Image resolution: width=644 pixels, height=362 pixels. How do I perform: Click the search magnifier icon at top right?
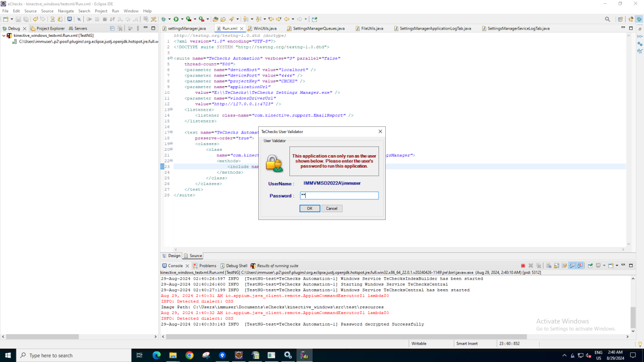pyautogui.click(x=608, y=19)
